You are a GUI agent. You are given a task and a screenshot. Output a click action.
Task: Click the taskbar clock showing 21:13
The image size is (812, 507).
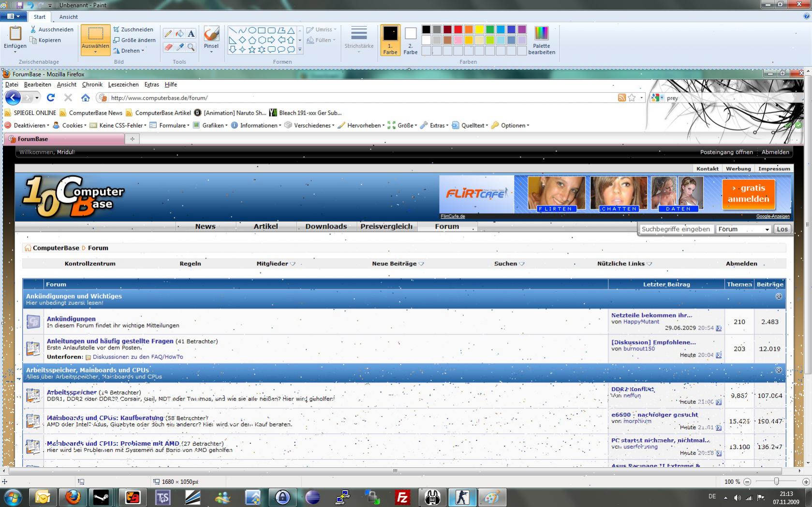(786, 498)
